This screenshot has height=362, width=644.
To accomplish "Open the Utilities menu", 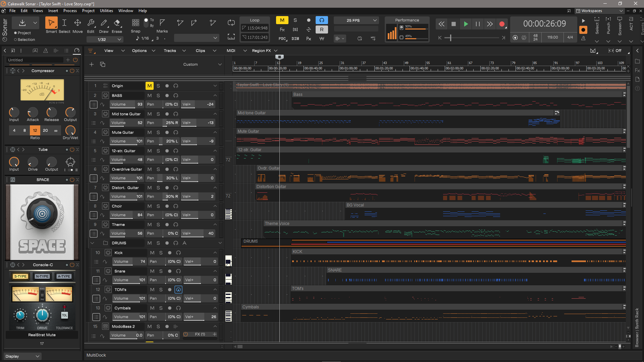I will pos(106,11).
